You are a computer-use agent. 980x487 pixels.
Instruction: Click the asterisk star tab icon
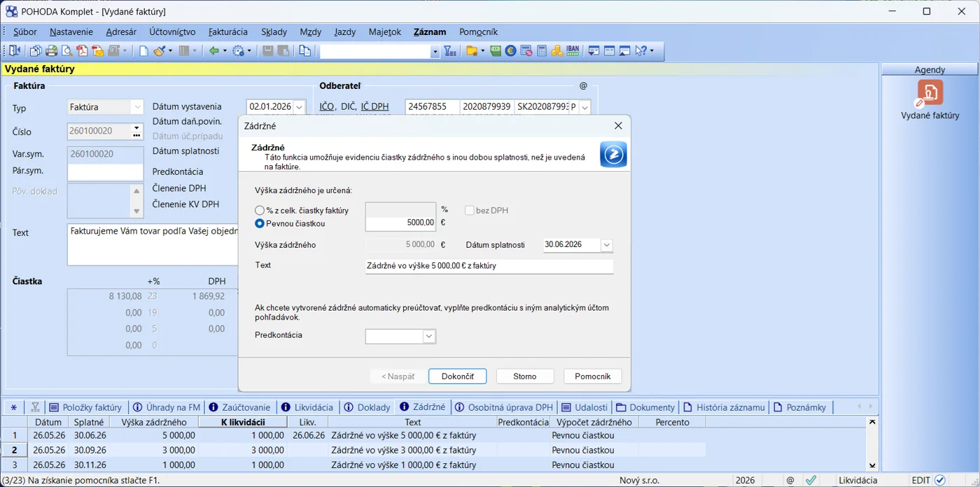(x=13, y=407)
